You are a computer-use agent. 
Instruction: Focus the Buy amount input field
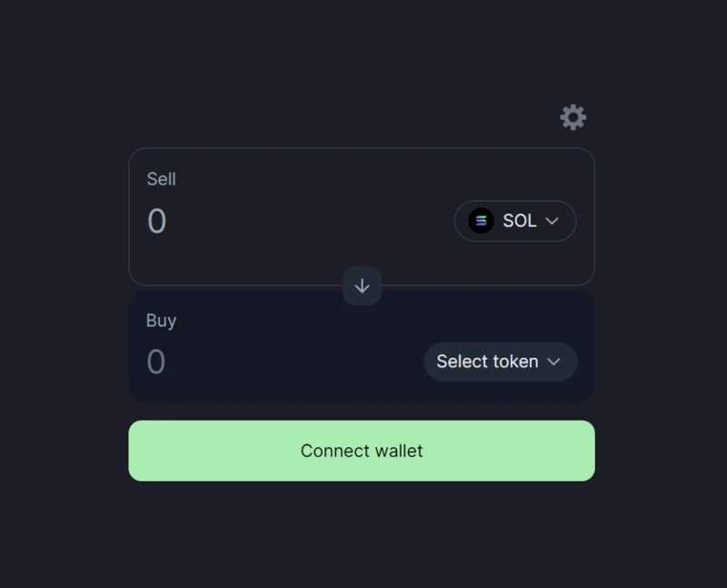273,362
